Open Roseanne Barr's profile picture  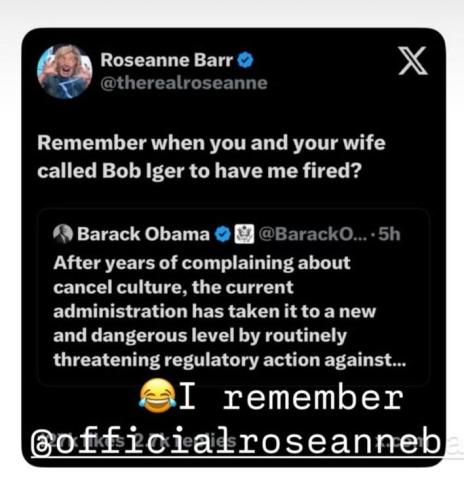point(65,72)
